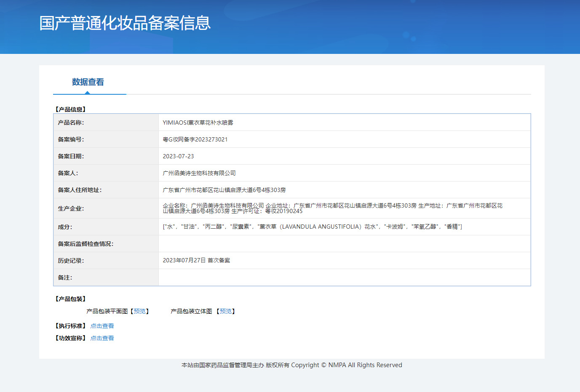Click the 备案日期 value 2023-07-23
The width and height of the screenshot is (580, 392).
[x=178, y=156]
